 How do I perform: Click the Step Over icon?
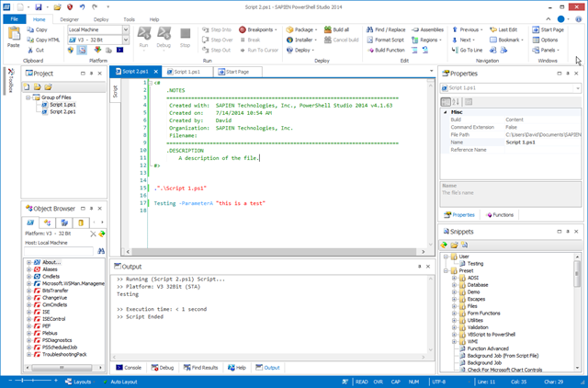click(x=205, y=40)
